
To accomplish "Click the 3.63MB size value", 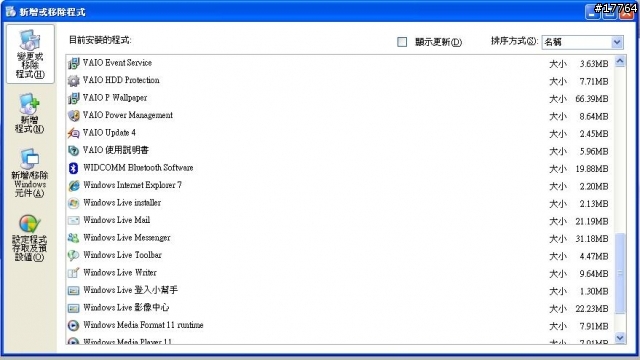I will [594, 64].
